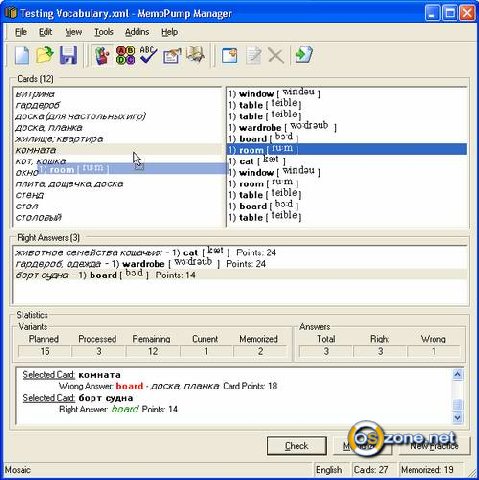Click the log scrollbar thumb
Viewport: 479px width, 480px height.
tap(458, 405)
